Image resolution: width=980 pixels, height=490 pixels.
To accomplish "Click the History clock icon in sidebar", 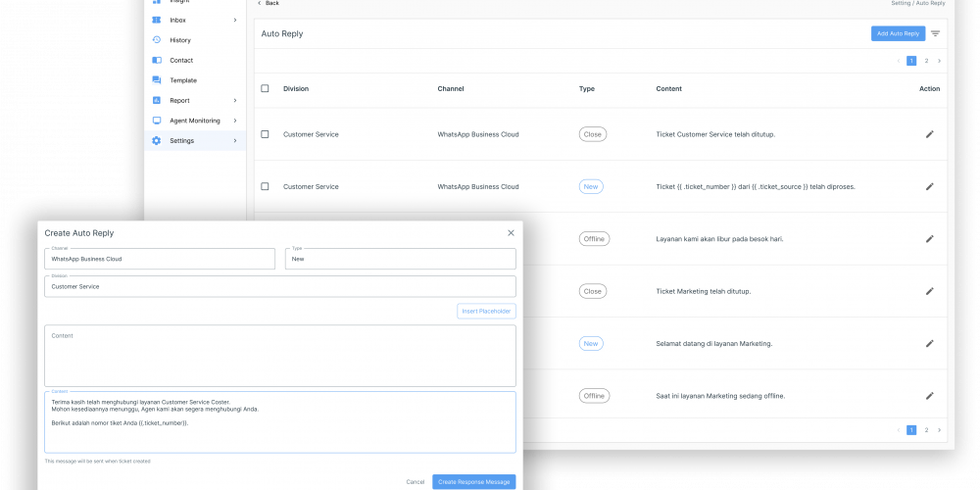I will tap(157, 40).
